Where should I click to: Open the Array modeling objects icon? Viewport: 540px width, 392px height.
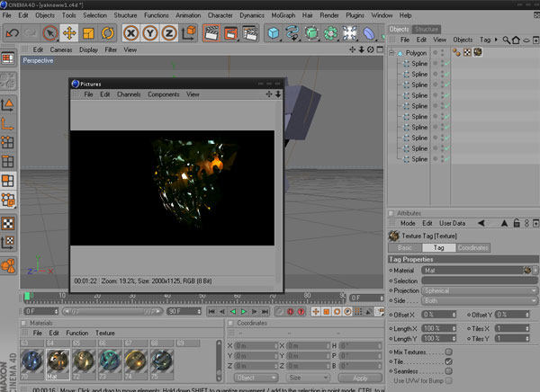click(330, 33)
